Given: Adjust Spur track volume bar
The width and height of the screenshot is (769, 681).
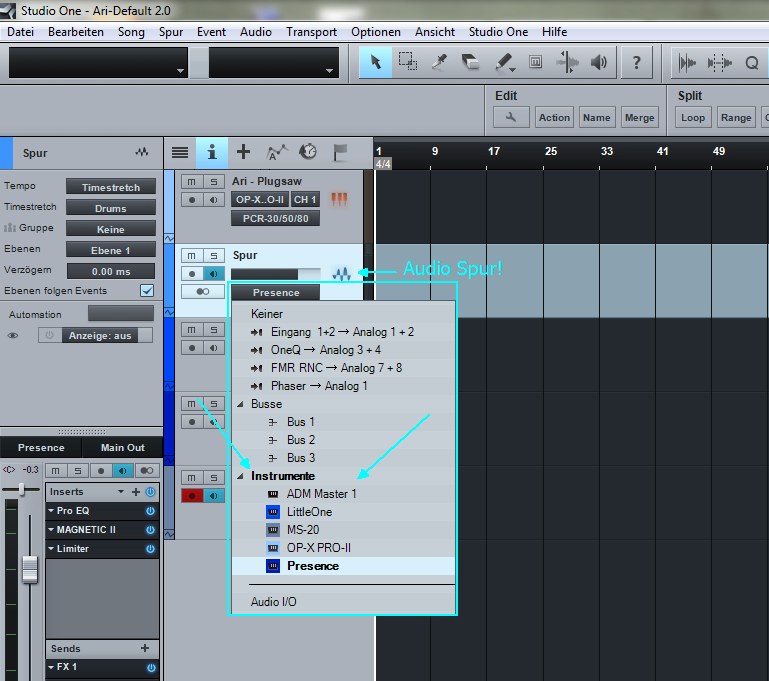Looking at the screenshot, I should [275, 274].
